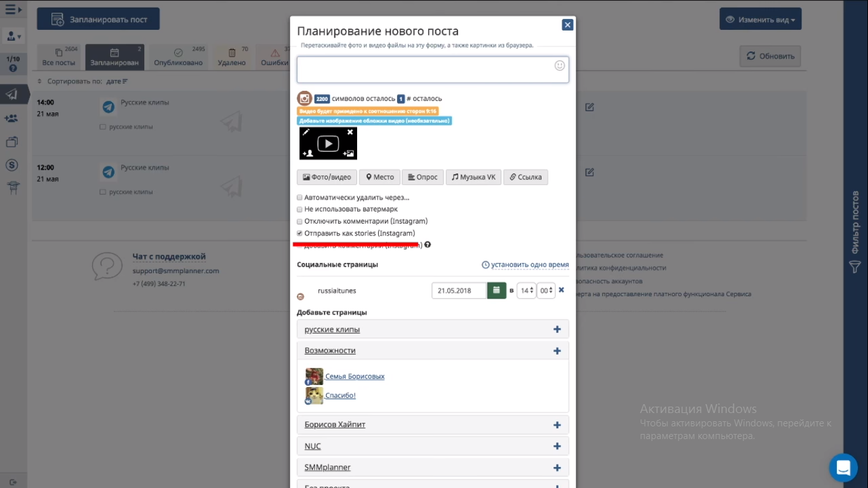Remove the attached video with the X icon
Viewport: 868px width, 488px height.
tap(350, 132)
